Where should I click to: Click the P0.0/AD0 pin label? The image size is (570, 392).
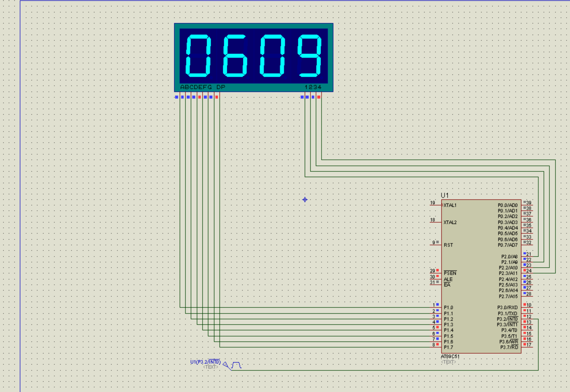[x=507, y=205]
